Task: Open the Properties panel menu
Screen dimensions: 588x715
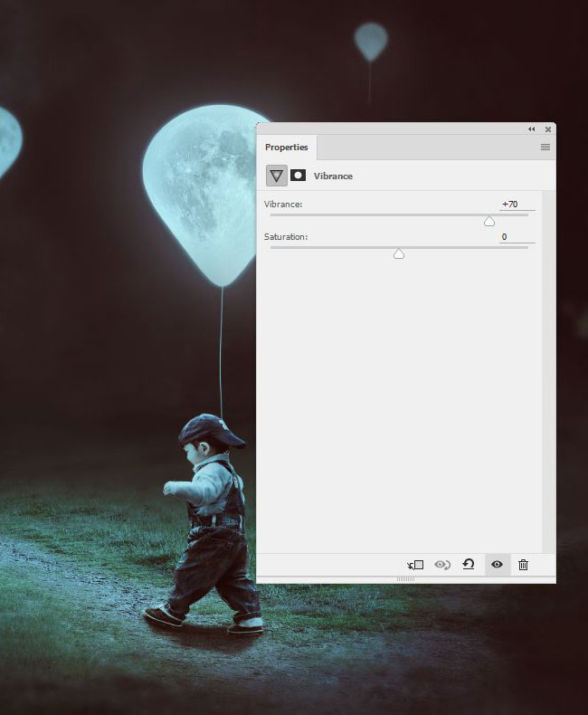Action: [545, 148]
